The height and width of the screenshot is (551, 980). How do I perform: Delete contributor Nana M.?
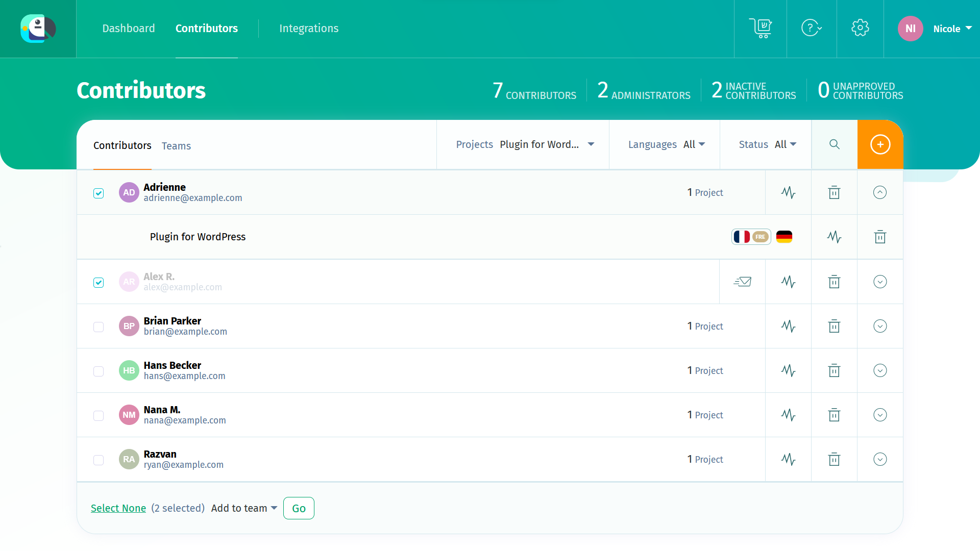click(x=834, y=415)
